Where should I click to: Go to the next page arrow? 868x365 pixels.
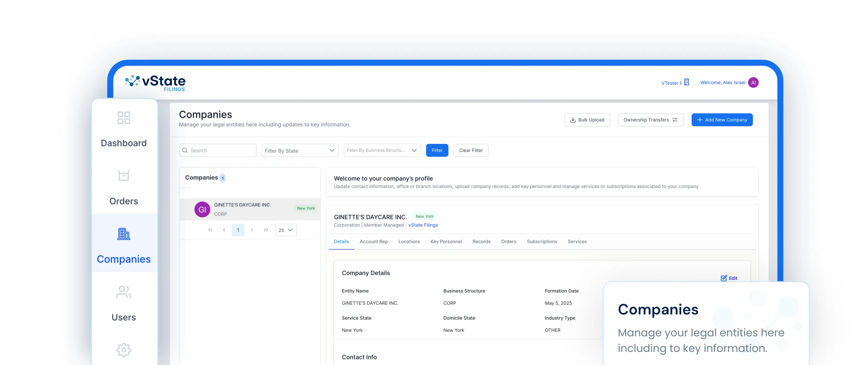click(252, 230)
